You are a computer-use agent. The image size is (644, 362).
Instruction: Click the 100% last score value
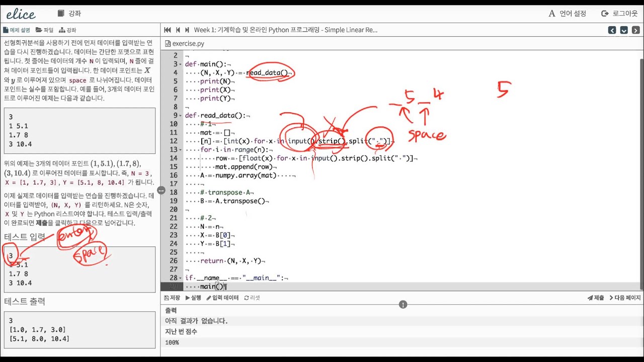(x=172, y=342)
